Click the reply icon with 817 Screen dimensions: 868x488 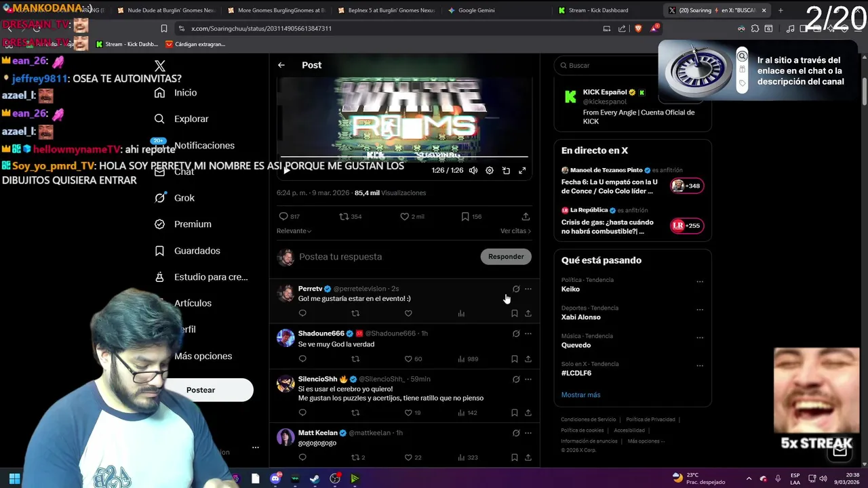[x=290, y=216]
